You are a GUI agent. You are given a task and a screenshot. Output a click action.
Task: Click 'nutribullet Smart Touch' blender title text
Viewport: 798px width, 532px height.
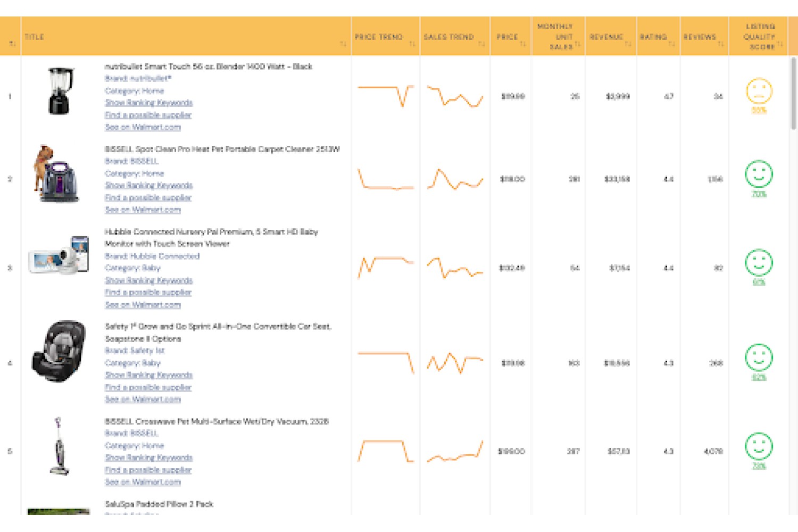[x=209, y=66]
